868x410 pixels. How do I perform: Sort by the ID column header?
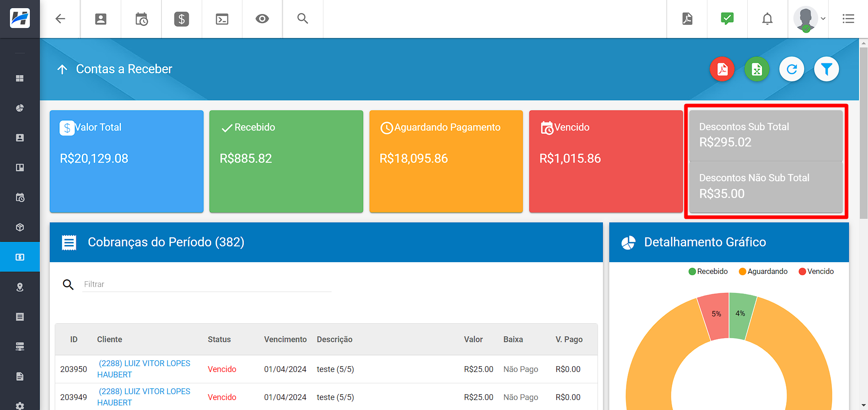coord(74,339)
